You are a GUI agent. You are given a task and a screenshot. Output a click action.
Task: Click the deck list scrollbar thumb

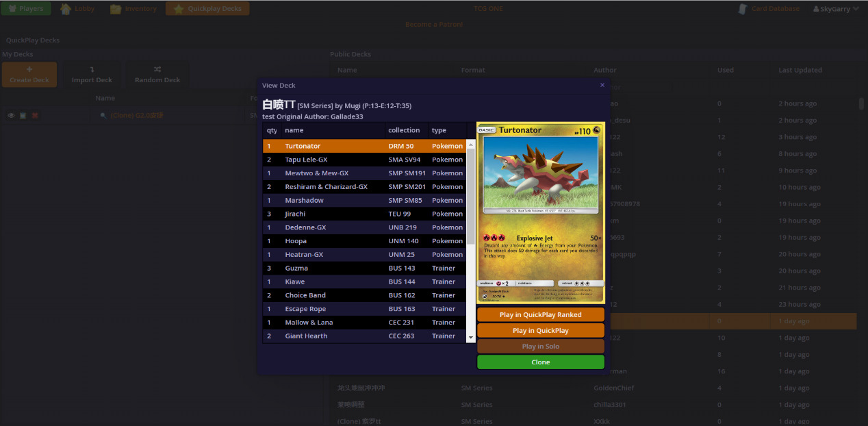(471, 197)
